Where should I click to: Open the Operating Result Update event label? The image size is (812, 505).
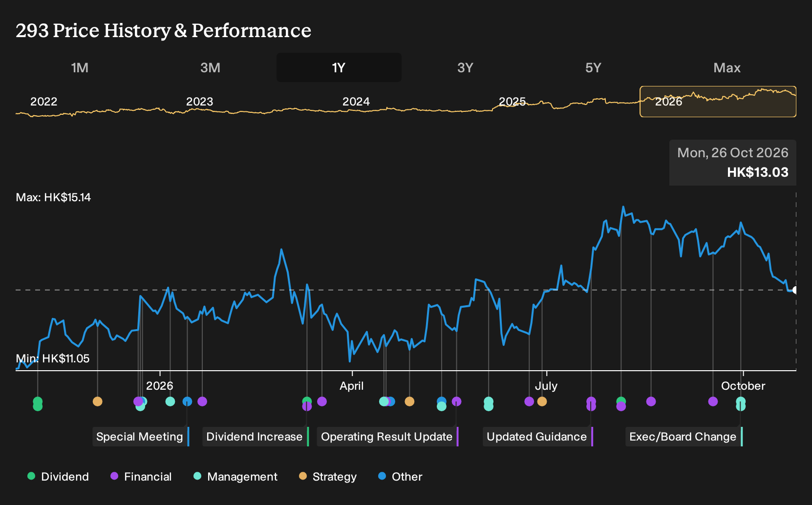click(388, 437)
